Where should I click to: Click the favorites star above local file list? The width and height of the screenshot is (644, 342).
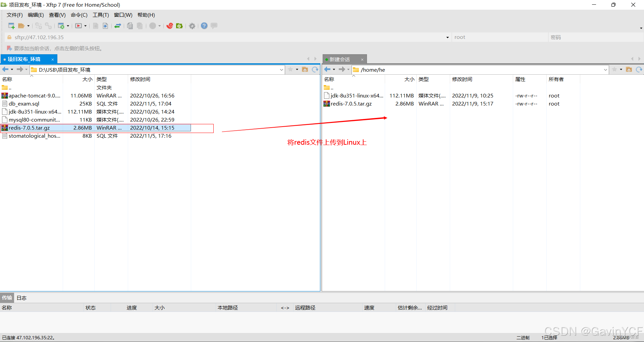(x=290, y=69)
